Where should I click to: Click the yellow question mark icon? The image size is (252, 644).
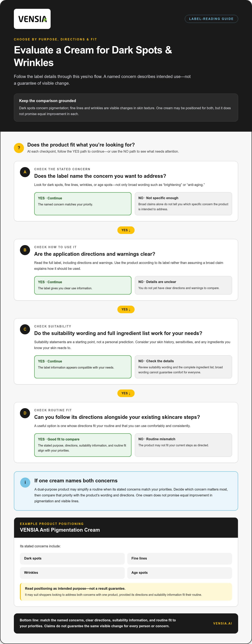19,148
